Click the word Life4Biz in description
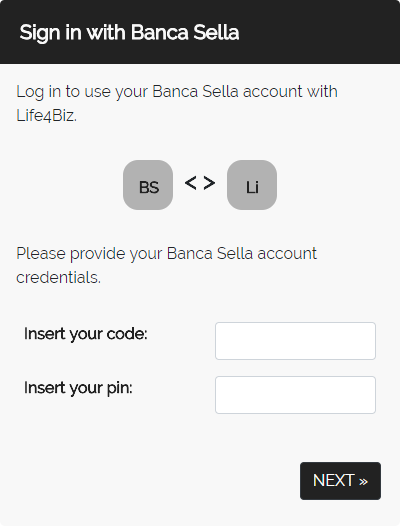The image size is (400, 526). coord(46,116)
